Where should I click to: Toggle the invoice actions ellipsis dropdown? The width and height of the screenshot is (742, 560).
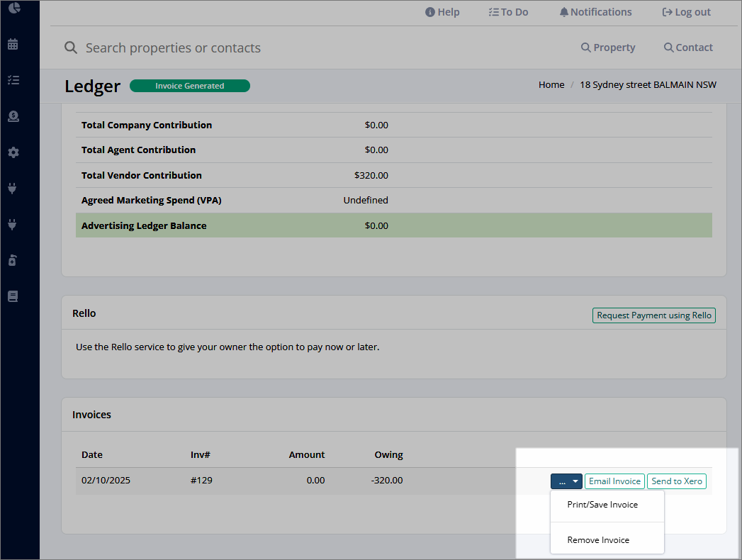(566, 481)
